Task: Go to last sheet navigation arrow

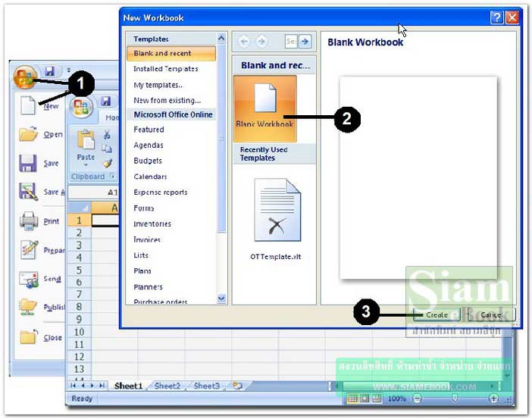Action: [102, 386]
